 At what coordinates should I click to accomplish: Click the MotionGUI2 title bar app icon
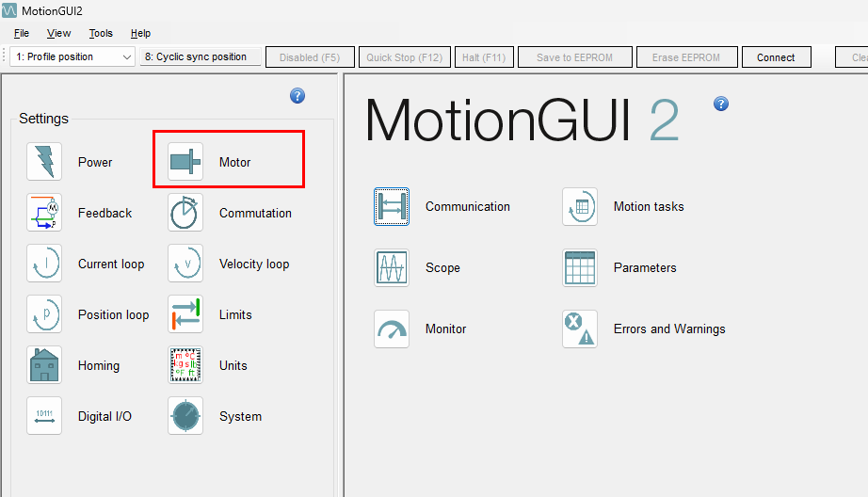9,10
